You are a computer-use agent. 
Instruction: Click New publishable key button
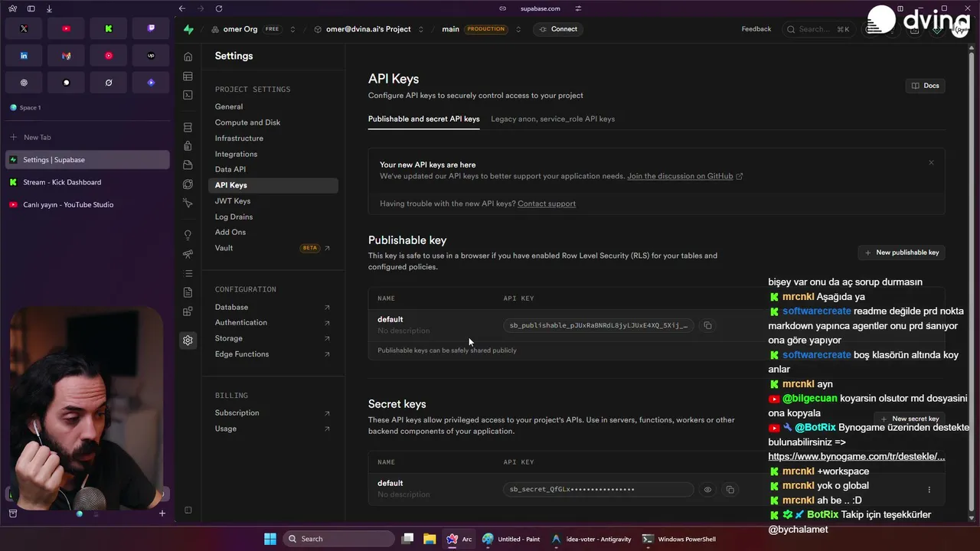pos(901,253)
